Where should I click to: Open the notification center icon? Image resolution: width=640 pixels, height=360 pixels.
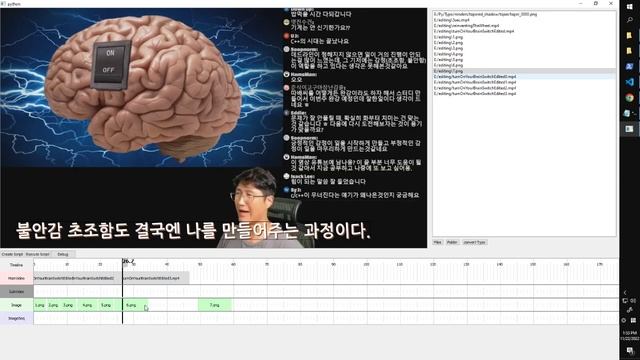coord(630,351)
